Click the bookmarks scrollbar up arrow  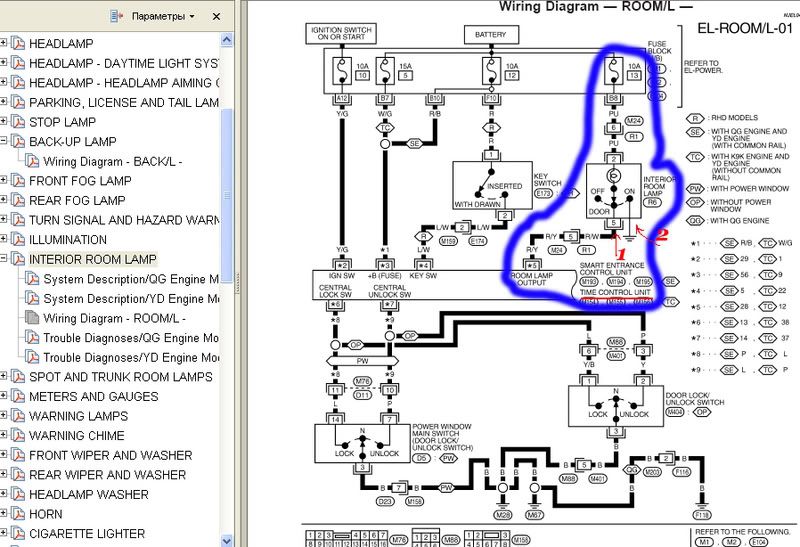coord(229,41)
